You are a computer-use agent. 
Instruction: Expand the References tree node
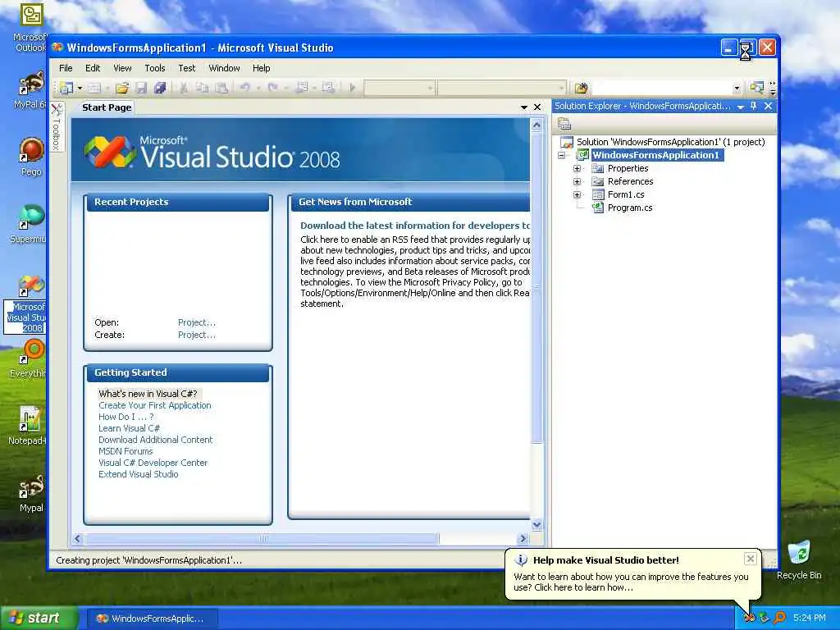[x=577, y=181]
